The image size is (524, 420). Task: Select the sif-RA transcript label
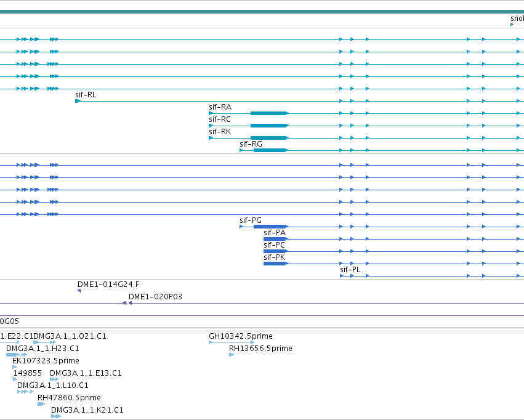[220, 107]
